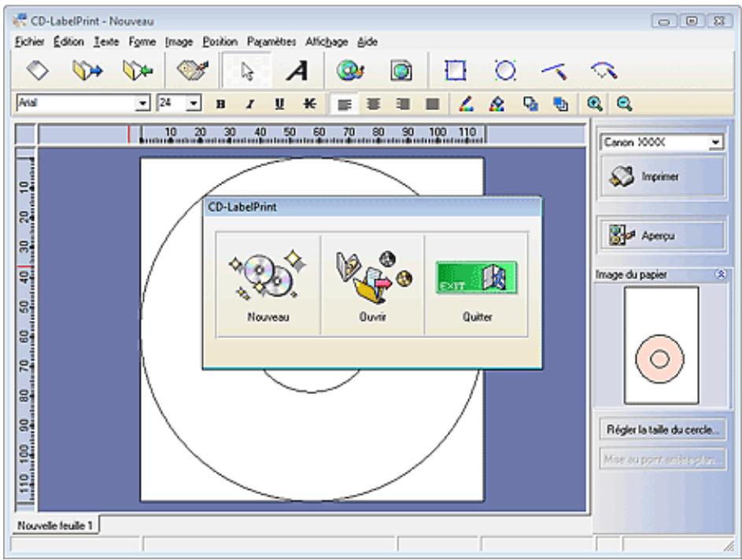742x560 pixels.
Task: Align text to the left
Action: (345, 104)
